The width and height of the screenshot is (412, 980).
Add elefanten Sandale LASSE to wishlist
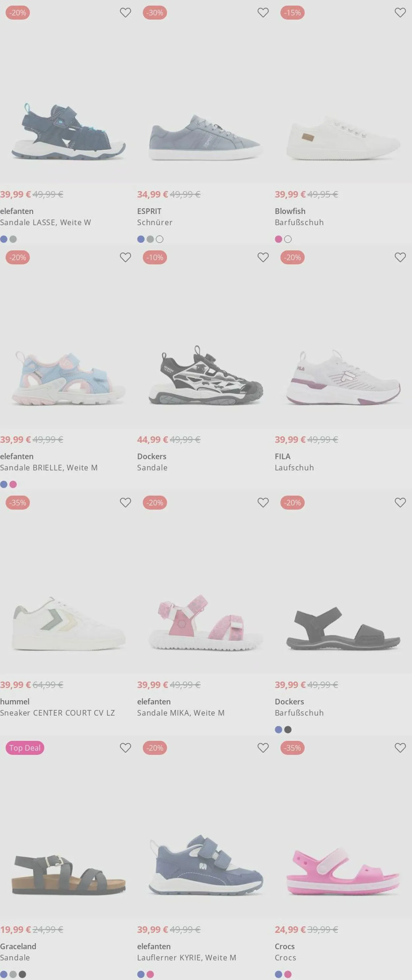[x=126, y=13]
